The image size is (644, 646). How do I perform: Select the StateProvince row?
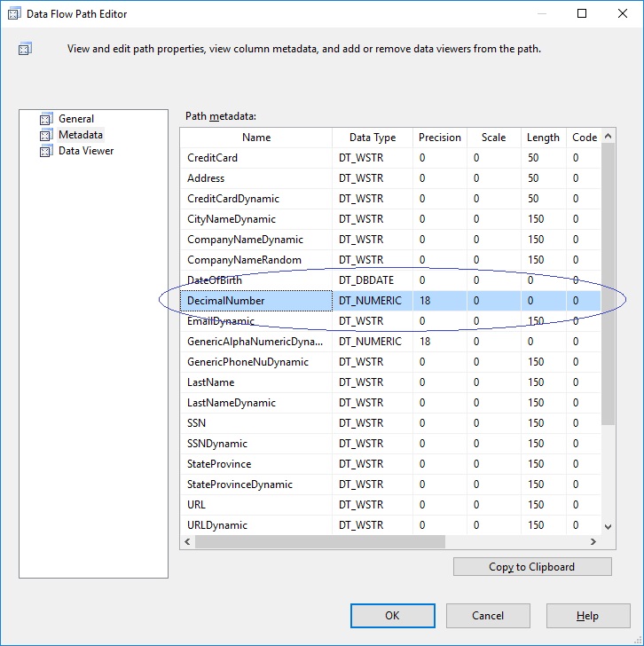pyautogui.click(x=390, y=464)
